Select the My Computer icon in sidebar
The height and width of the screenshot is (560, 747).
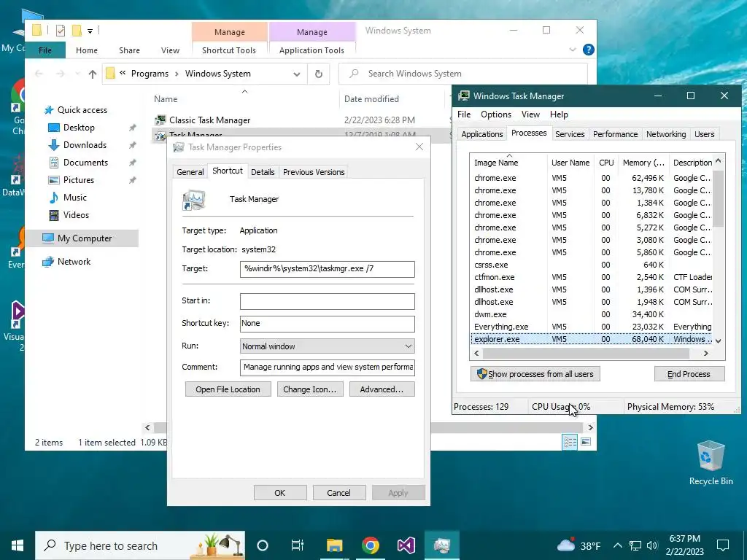tap(47, 238)
